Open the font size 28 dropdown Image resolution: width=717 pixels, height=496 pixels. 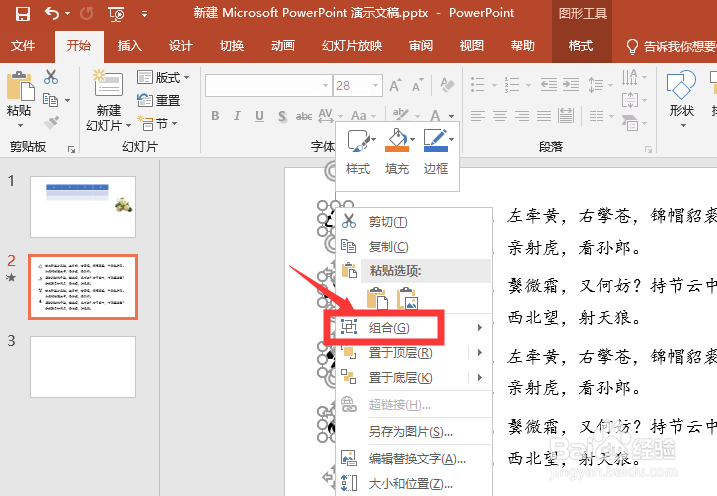pos(375,85)
